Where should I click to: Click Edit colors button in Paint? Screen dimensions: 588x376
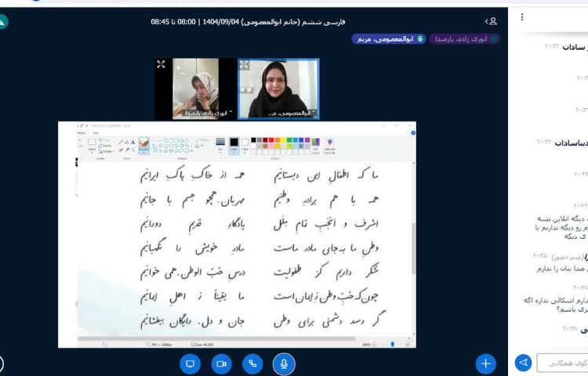(316, 145)
